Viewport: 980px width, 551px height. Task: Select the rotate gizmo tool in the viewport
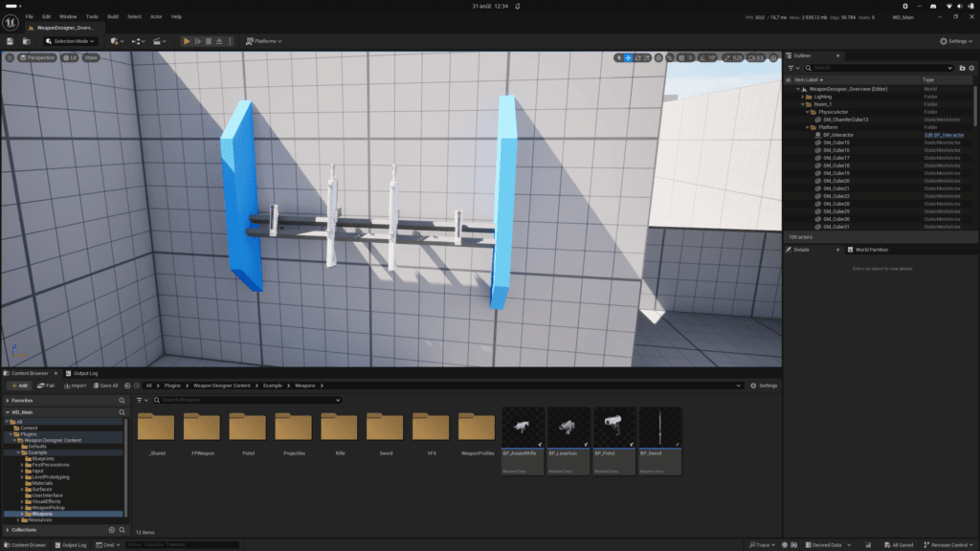coord(638,57)
